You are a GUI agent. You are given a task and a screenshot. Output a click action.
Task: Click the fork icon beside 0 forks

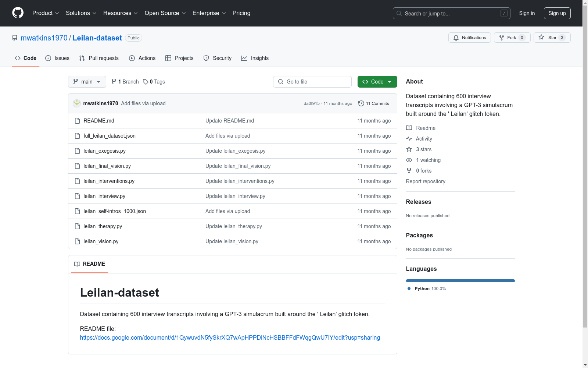[409, 171]
